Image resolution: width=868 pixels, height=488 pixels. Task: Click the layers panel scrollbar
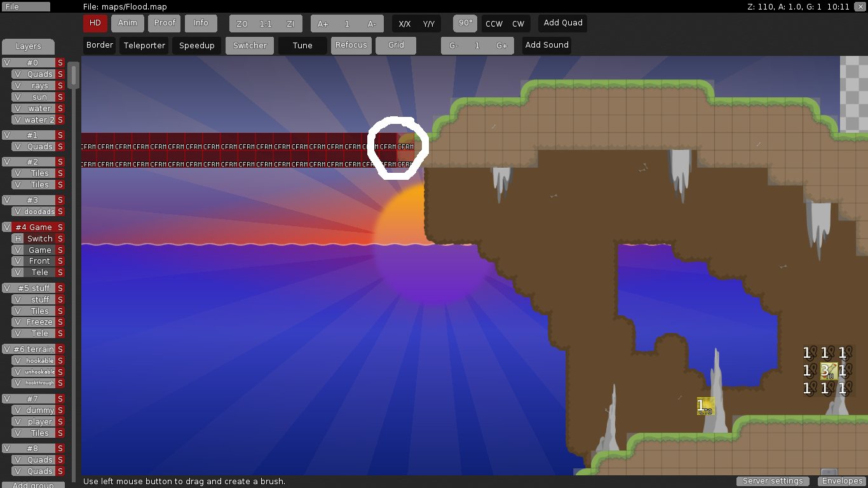(74, 76)
